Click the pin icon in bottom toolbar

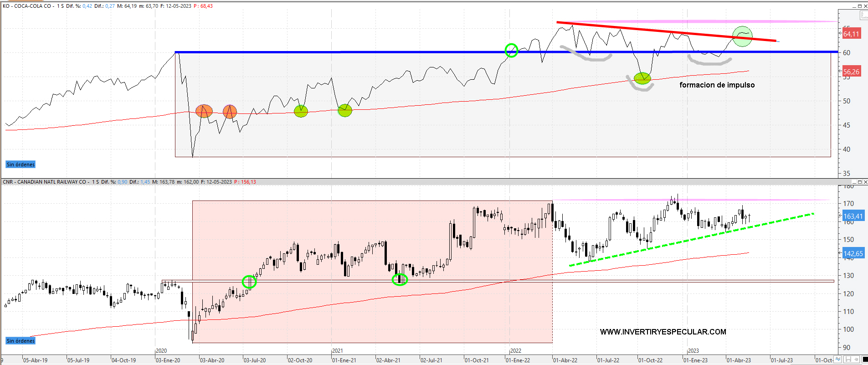[x=856, y=360]
